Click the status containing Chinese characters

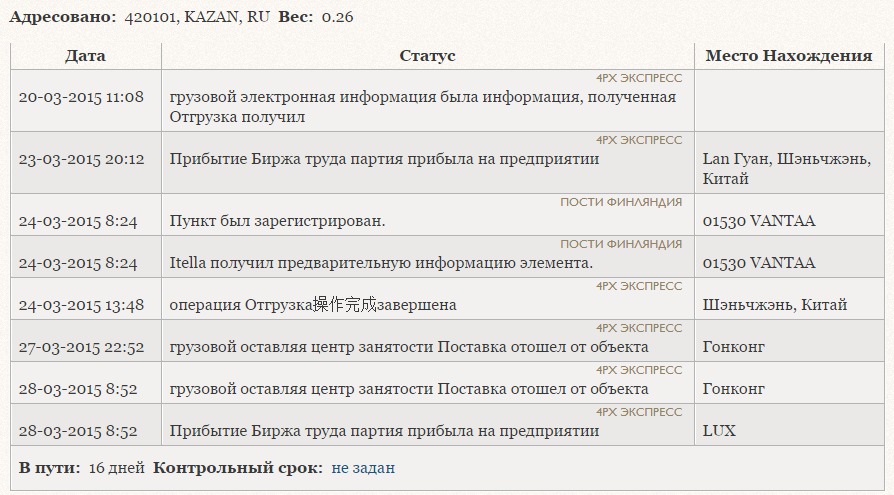pos(313,305)
